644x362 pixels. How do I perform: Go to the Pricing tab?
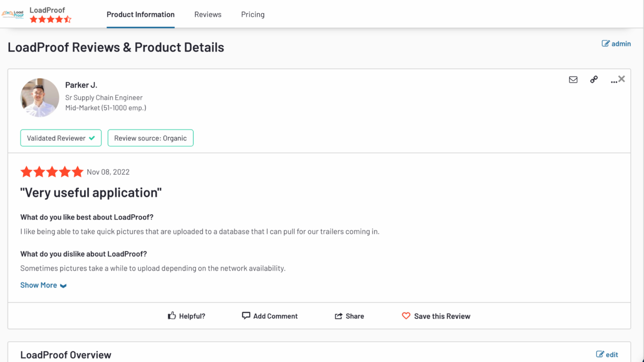[x=253, y=14]
